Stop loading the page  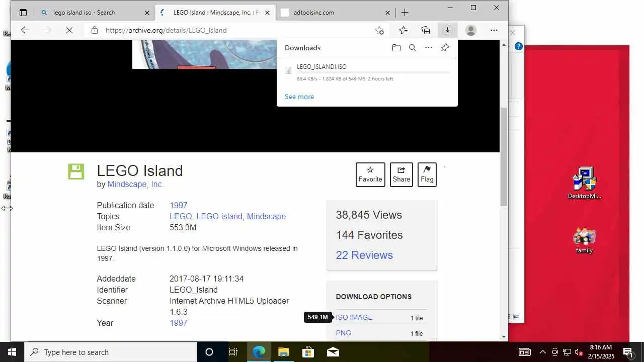pos(69,30)
